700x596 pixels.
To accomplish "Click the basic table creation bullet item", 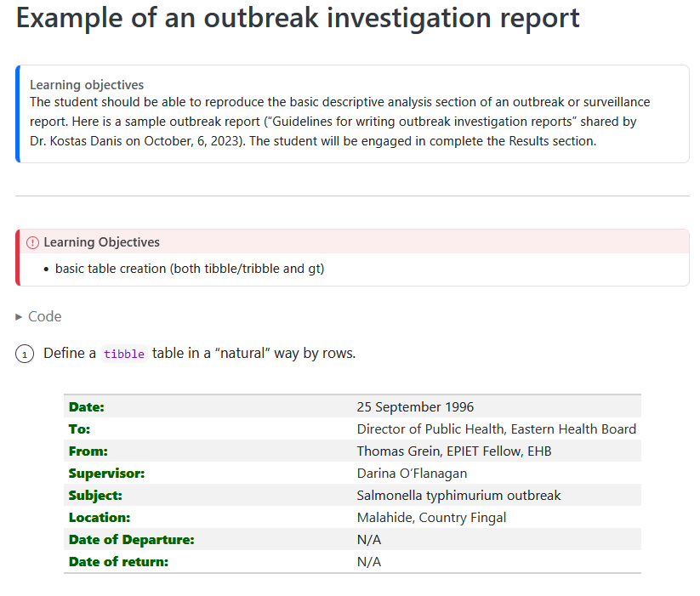I will pyautogui.click(x=190, y=269).
